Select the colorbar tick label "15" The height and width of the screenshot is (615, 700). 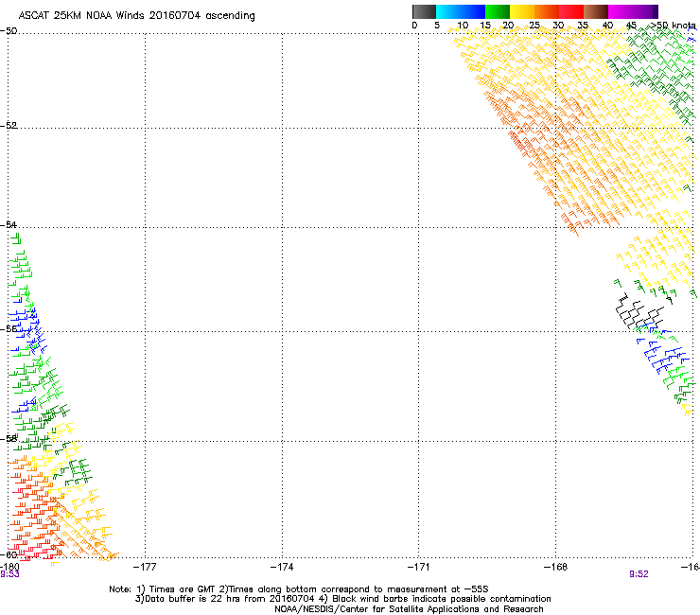(485, 26)
